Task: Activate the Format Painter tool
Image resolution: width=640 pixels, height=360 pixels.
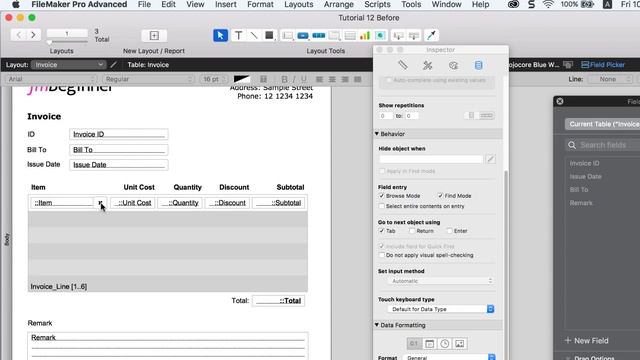Action: [x=431, y=36]
